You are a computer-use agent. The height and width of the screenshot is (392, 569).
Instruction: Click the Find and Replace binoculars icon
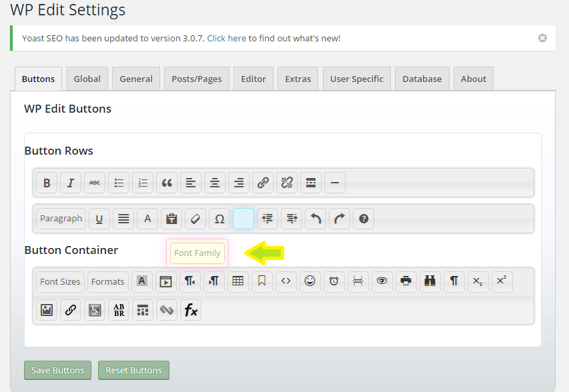tap(430, 281)
